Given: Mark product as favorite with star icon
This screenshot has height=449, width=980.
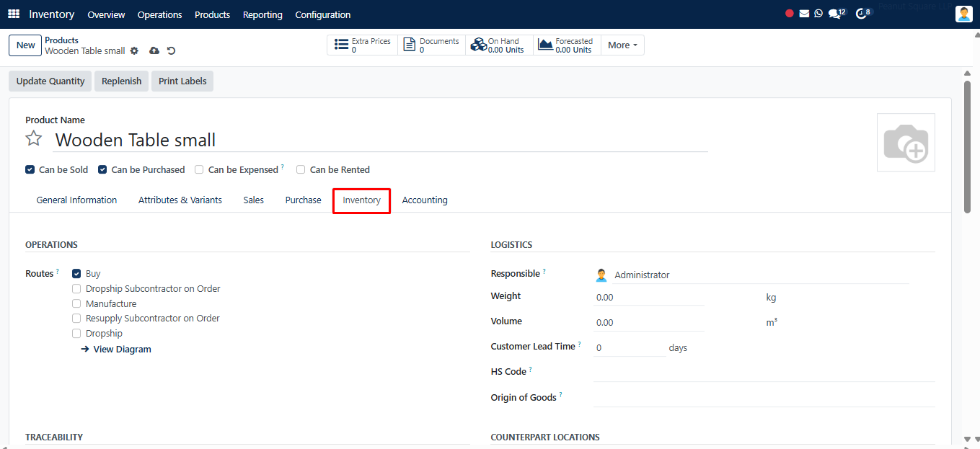Looking at the screenshot, I should (x=34, y=138).
